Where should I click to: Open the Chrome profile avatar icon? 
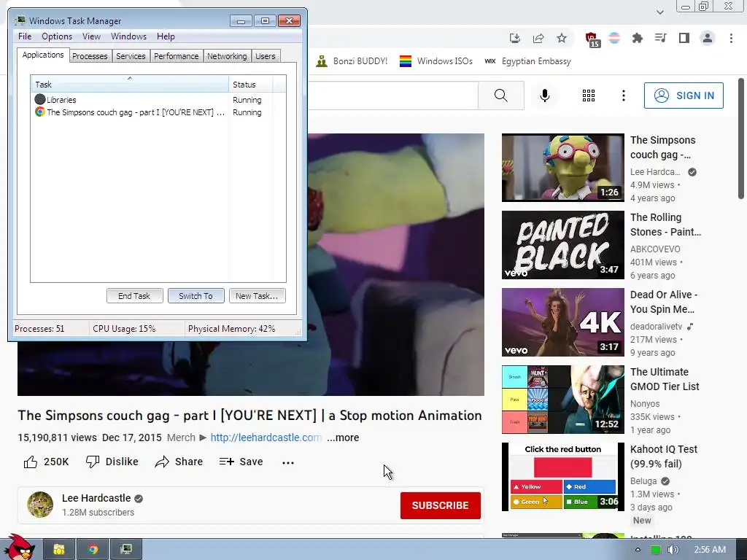click(x=708, y=38)
